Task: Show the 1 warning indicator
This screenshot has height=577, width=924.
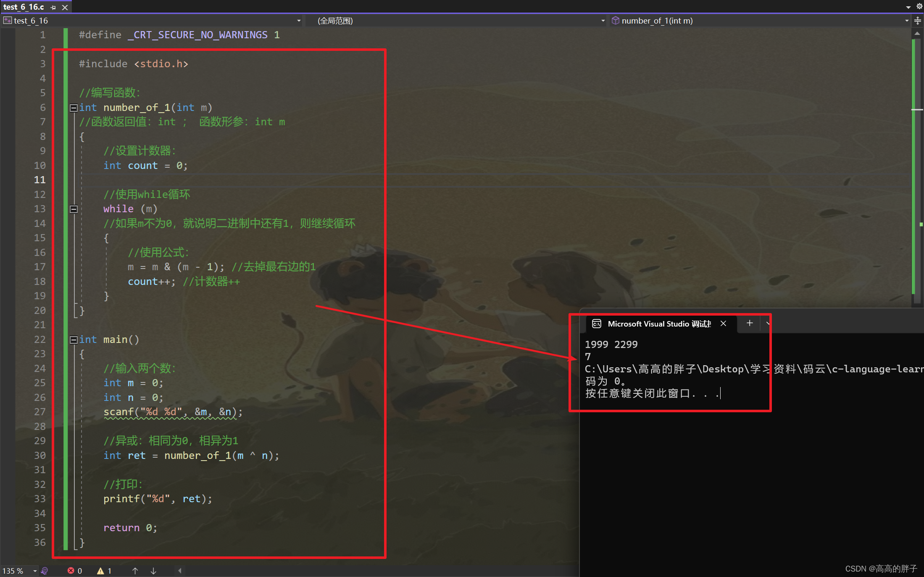Action: coord(104,571)
